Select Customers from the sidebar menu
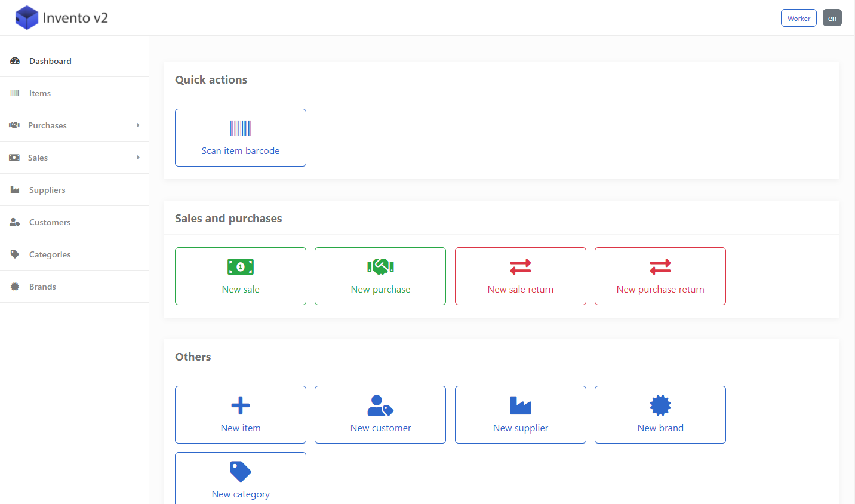The height and width of the screenshot is (504, 855). click(50, 222)
